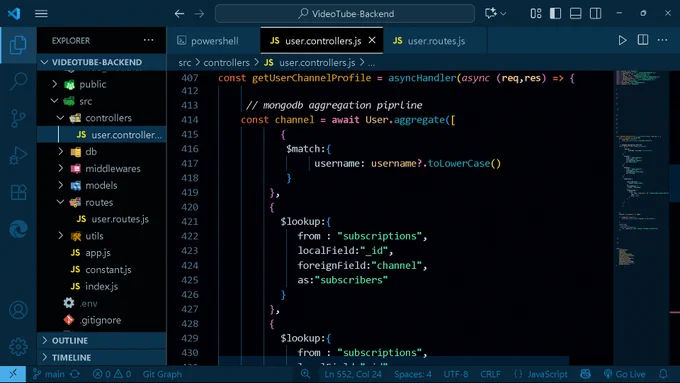Click user.controllers.js in breadcrumb
Image resolution: width=680 pixels, height=383 pixels.
tap(317, 62)
